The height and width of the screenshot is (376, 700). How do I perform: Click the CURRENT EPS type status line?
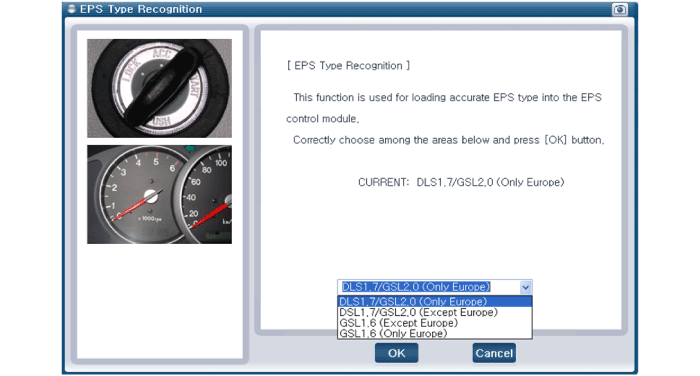(x=461, y=182)
